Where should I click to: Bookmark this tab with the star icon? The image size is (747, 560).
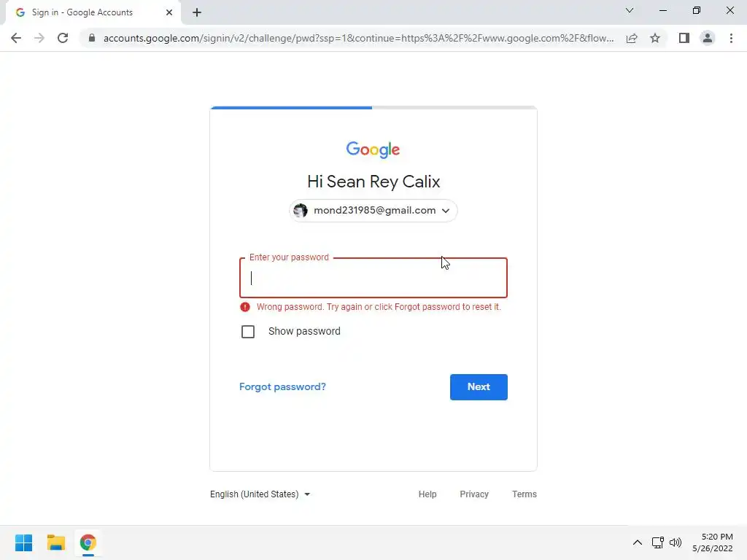coord(655,38)
